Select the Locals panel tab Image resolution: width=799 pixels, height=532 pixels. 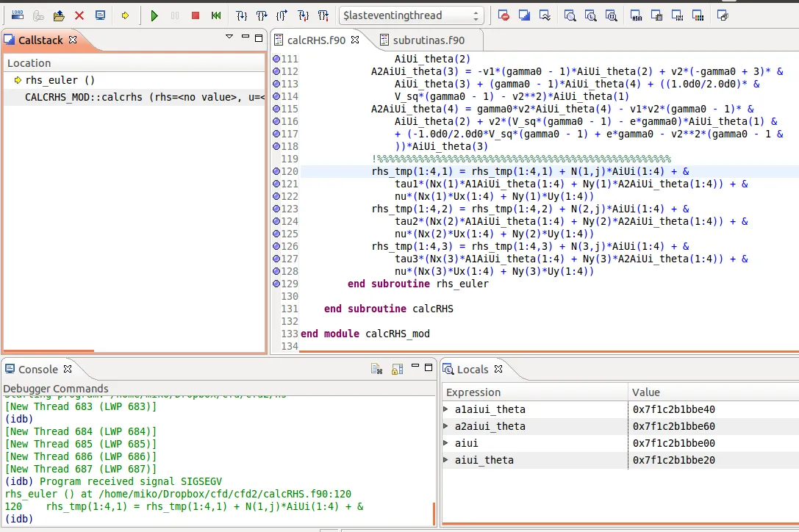point(473,369)
